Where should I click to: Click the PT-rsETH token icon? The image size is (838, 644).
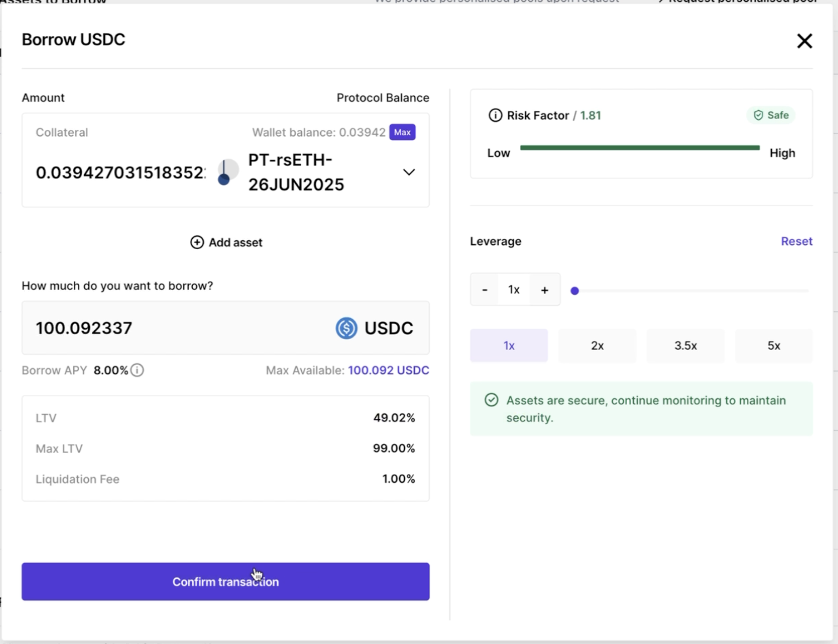[x=228, y=172]
